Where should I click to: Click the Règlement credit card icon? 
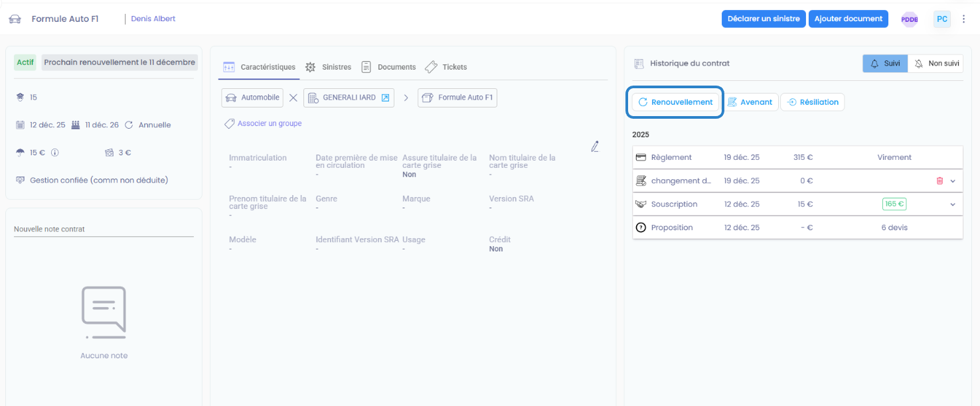click(641, 158)
